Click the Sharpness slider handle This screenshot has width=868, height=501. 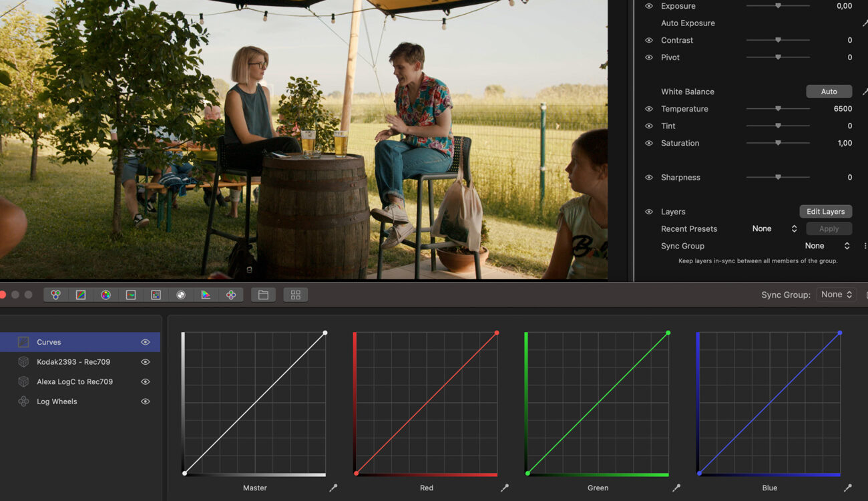coord(778,177)
